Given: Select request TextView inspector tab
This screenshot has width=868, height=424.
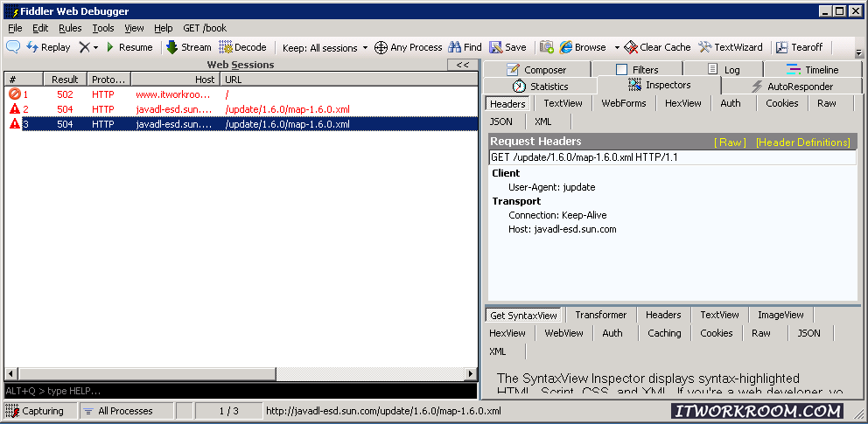Looking at the screenshot, I should point(563,103).
